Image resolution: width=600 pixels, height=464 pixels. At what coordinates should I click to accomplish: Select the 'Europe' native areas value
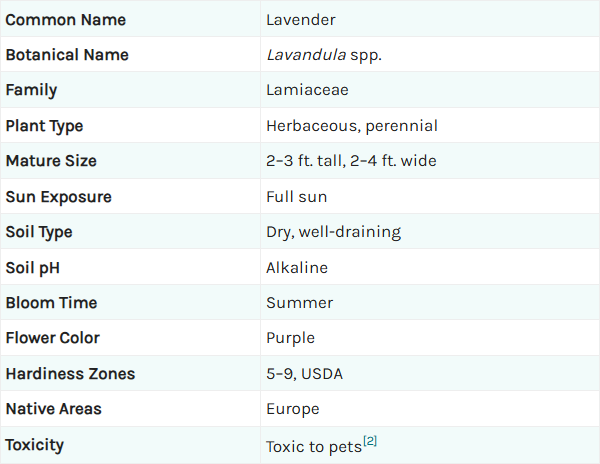(x=293, y=409)
